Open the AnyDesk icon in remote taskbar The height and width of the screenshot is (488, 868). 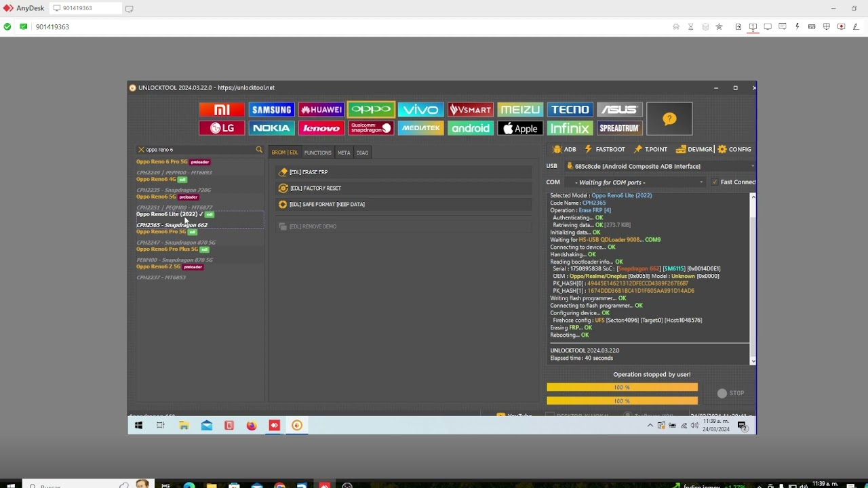(275, 426)
